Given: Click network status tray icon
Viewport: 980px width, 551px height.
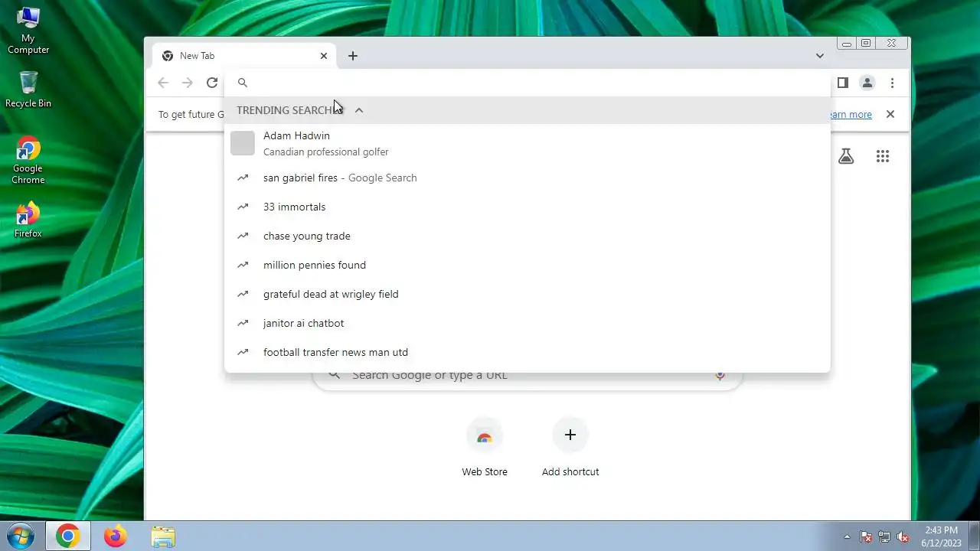Looking at the screenshot, I should (884, 536).
